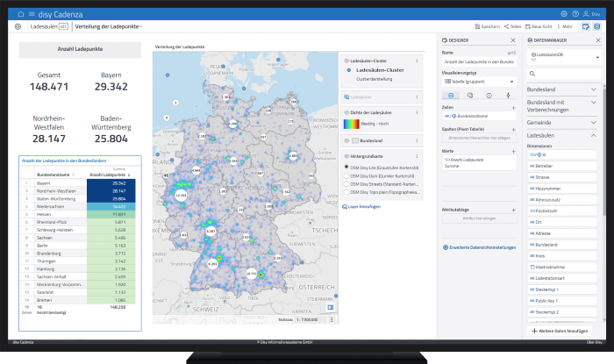Open options menu for Hintergrundkarte layer

point(417,156)
